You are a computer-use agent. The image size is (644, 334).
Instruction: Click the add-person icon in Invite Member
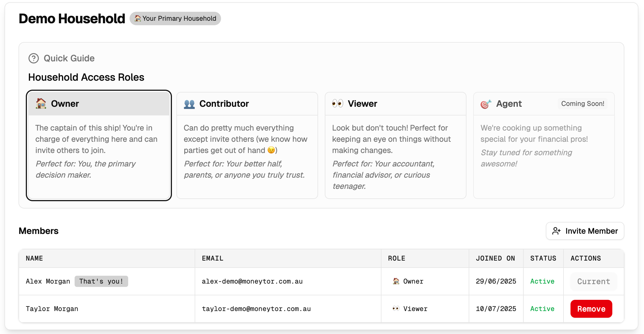pos(556,231)
